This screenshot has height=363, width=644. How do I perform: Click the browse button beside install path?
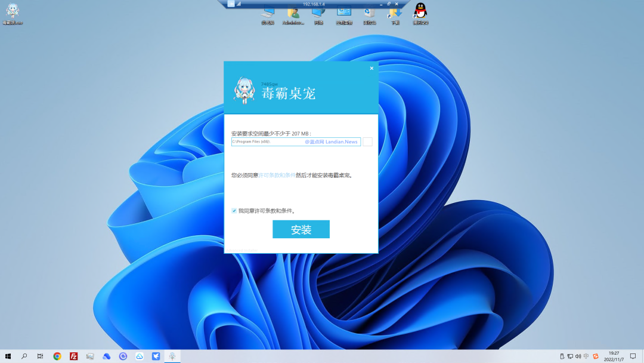367,142
